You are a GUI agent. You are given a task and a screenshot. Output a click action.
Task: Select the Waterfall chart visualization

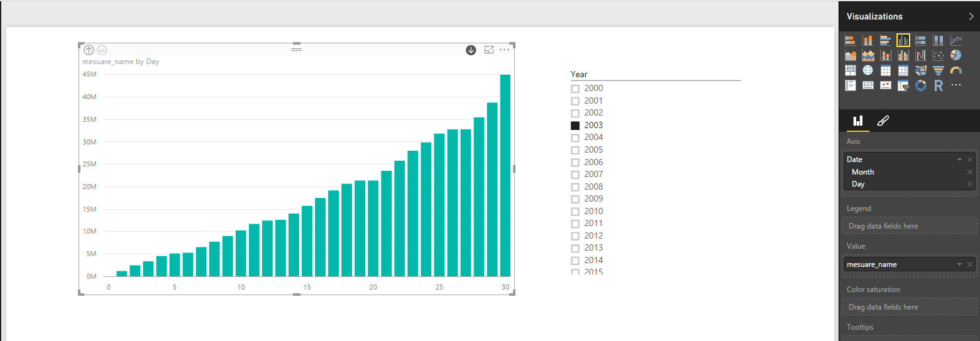pos(921,55)
